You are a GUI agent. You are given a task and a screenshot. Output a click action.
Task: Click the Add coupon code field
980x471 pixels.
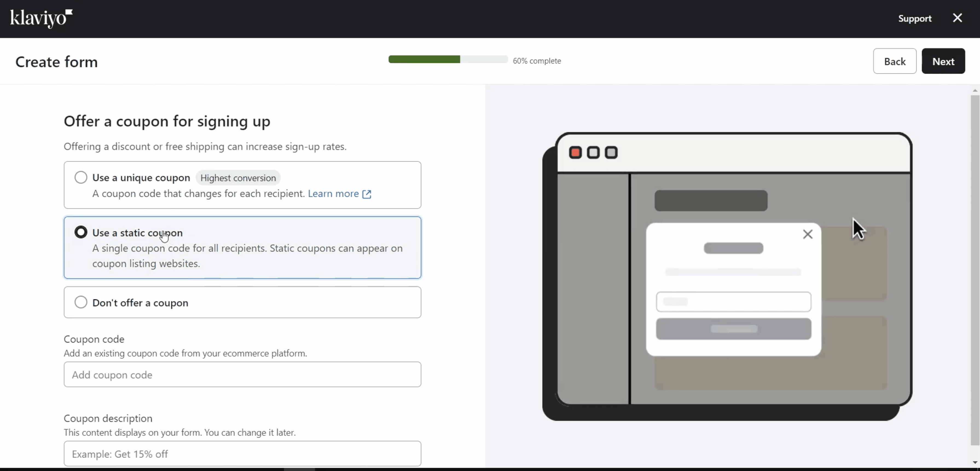point(242,375)
